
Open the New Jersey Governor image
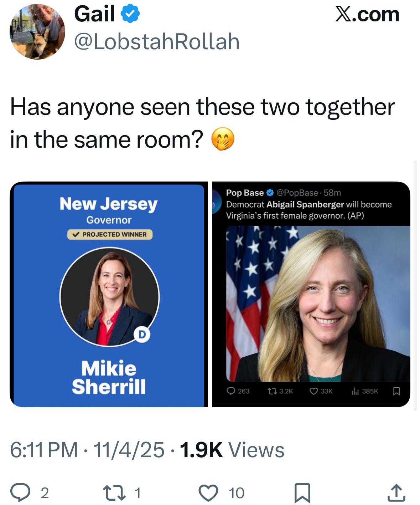(109, 295)
